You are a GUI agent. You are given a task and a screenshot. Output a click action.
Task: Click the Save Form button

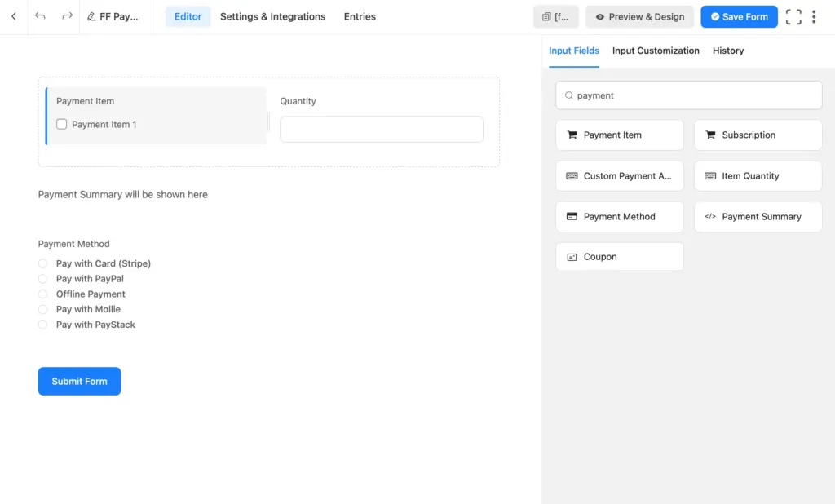(x=739, y=16)
